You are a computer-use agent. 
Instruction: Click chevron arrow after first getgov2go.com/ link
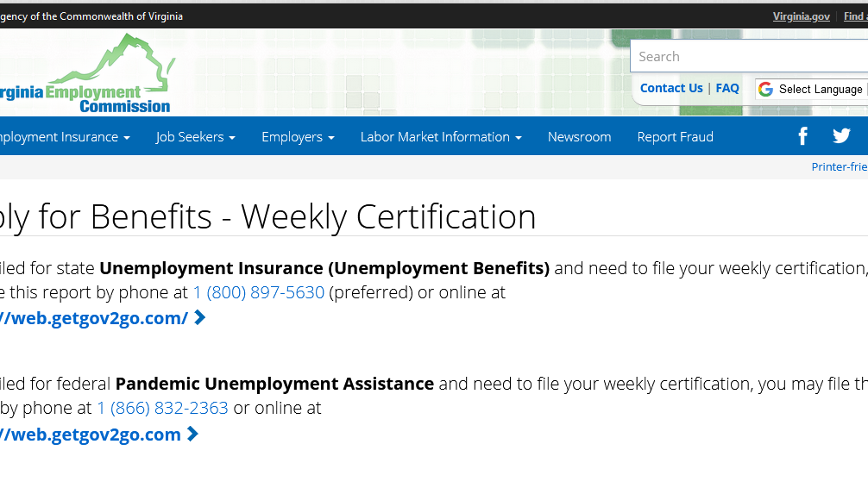coord(200,317)
